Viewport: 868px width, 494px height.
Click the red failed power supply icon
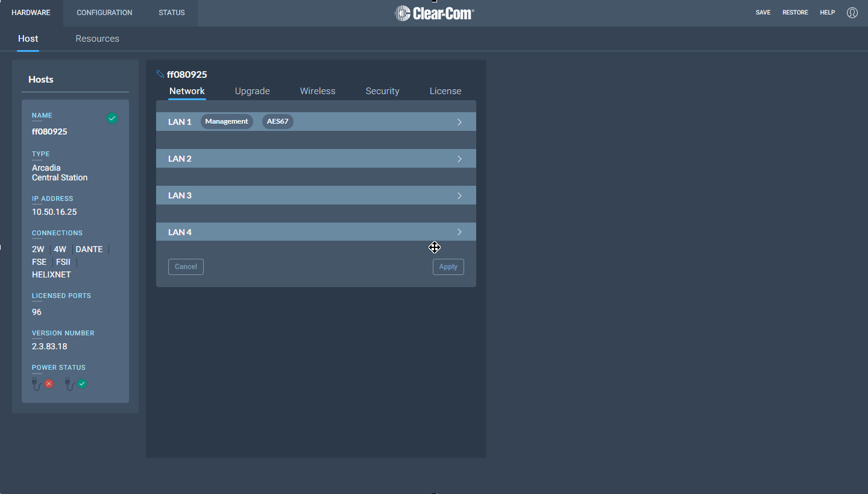click(48, 384)
